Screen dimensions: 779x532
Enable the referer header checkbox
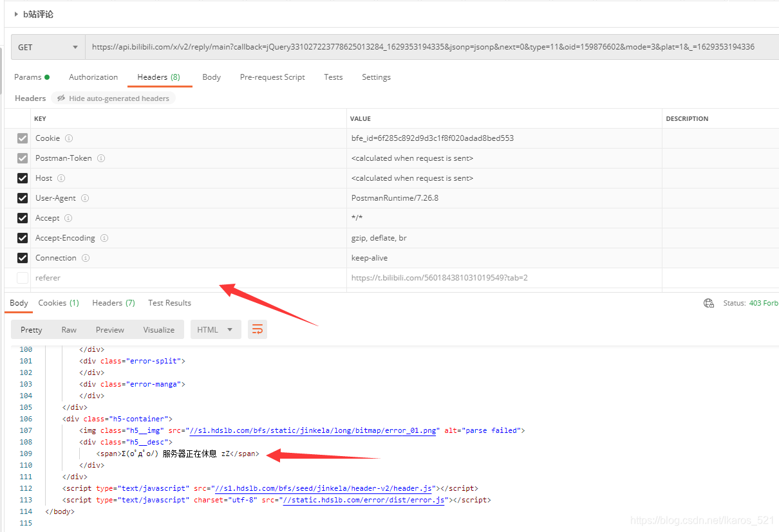[x=23, y=278]
